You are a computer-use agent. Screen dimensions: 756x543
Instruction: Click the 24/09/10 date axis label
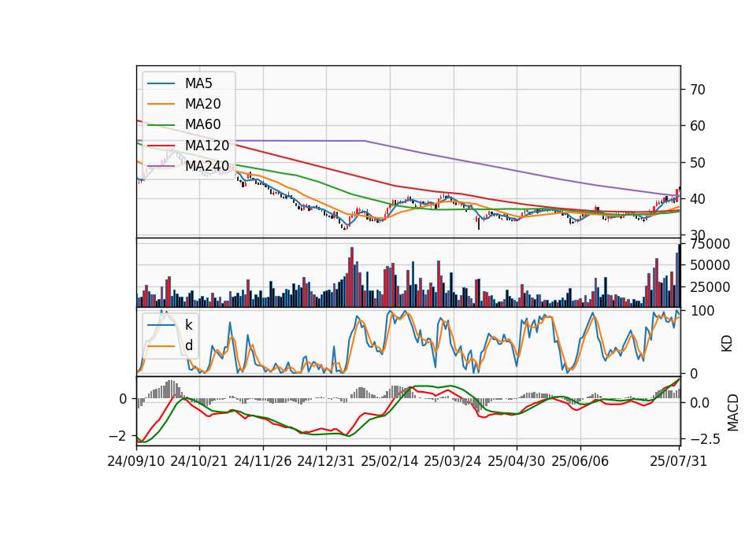tap(136, 461)
